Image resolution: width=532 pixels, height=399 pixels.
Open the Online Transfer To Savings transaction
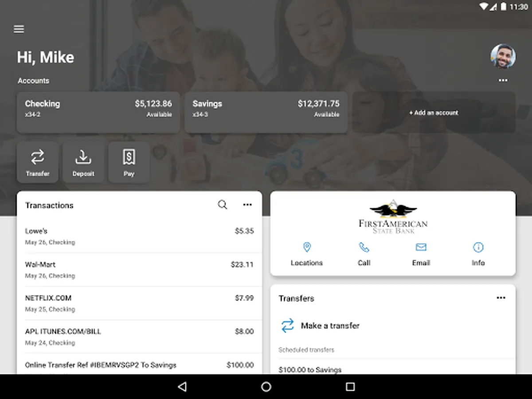click(x=139, y=364)
